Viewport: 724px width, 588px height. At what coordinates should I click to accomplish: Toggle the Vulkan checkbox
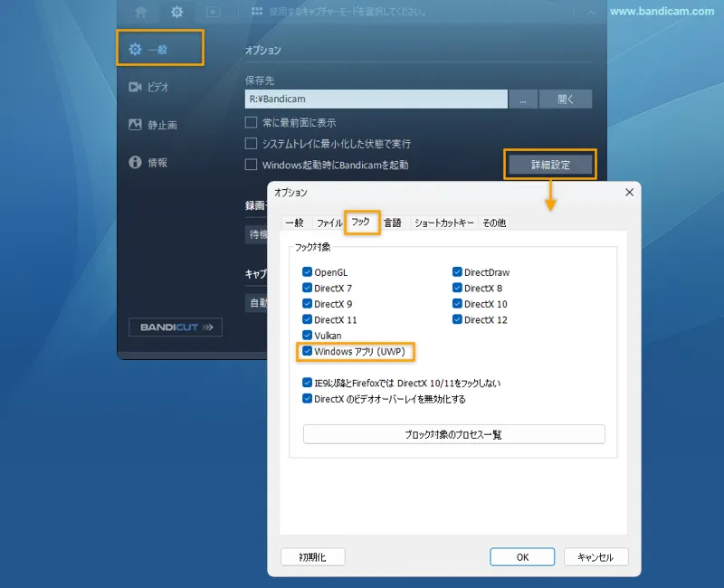point(307,335)
